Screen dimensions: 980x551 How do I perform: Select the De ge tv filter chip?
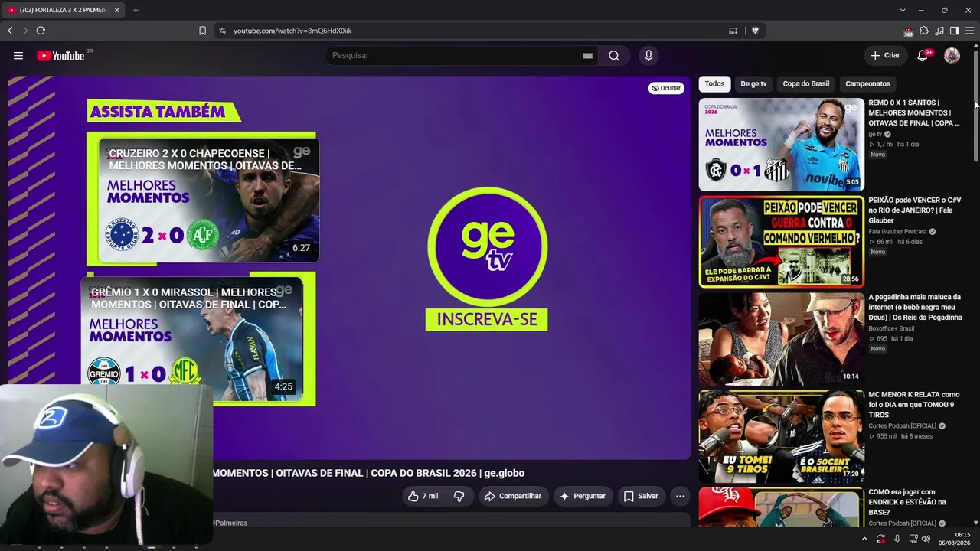pos(753,84)
